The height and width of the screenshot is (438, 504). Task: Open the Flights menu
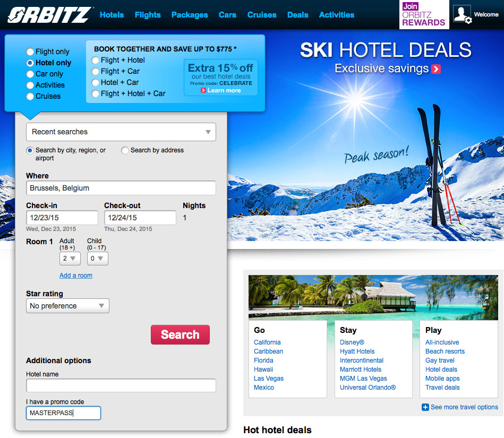[148, 15]
